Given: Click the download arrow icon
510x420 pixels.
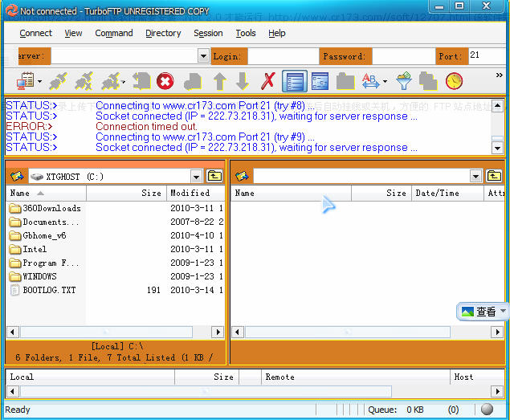Looking at the screenshot, I should click(x=242, y=81).
